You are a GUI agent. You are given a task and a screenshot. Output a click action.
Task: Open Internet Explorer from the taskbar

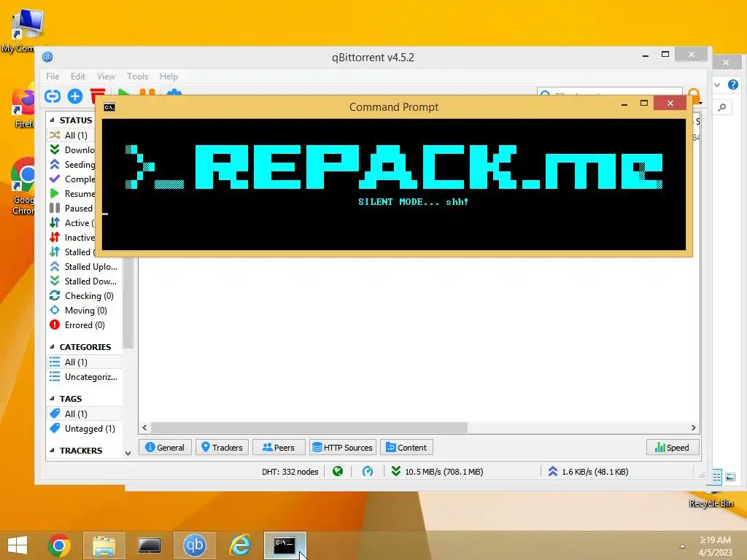[239, 545]
